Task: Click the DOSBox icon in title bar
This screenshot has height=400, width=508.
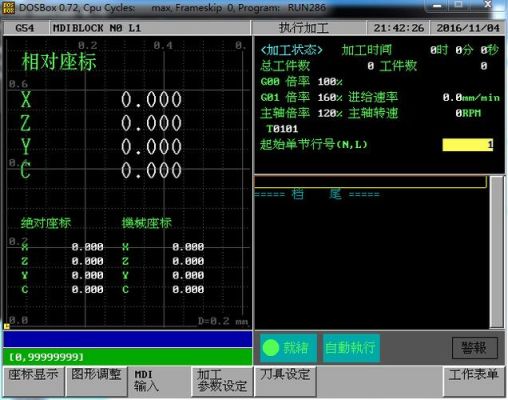Action: pos(8,7)
